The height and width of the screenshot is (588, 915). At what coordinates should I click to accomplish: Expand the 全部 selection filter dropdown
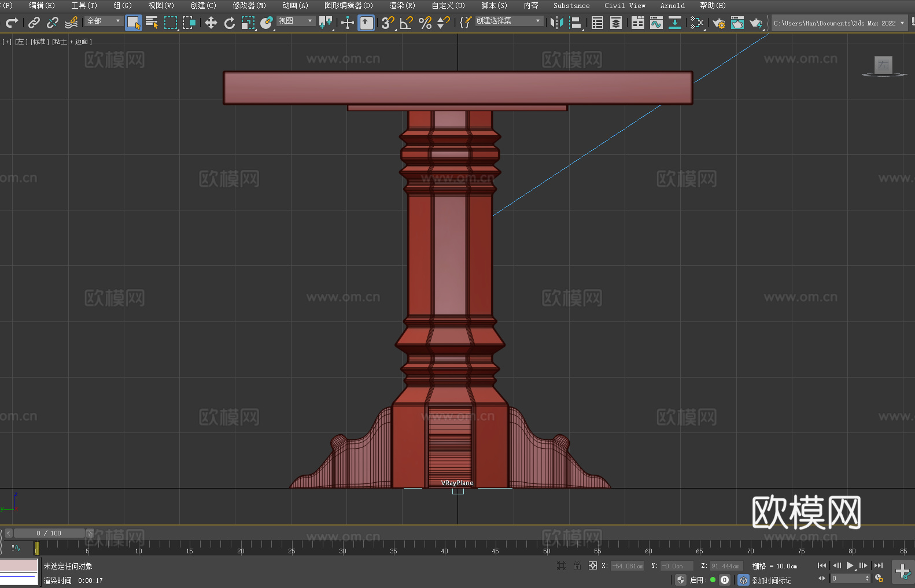coord(104,21)
